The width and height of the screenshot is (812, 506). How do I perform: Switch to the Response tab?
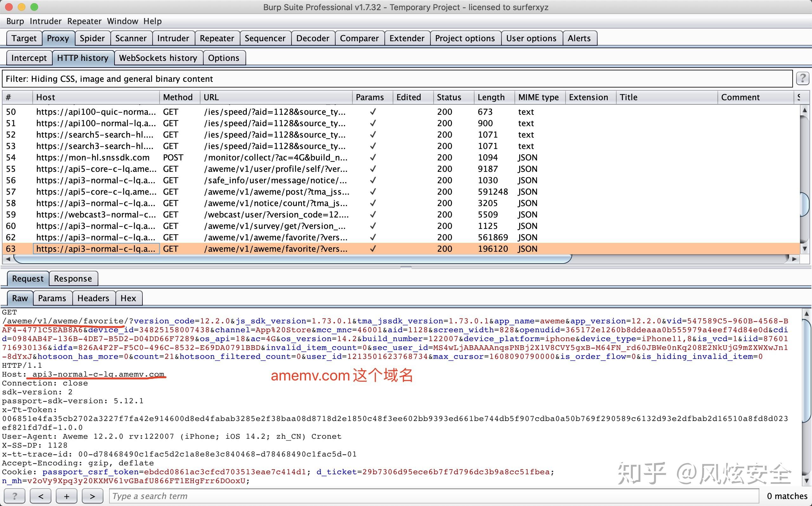tap(73, 278)
